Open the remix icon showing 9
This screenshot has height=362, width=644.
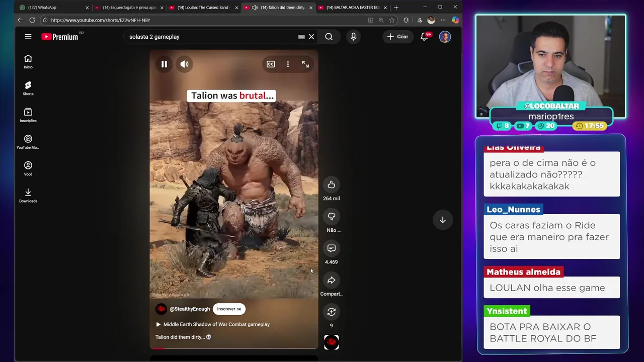[x=331, y=312]
